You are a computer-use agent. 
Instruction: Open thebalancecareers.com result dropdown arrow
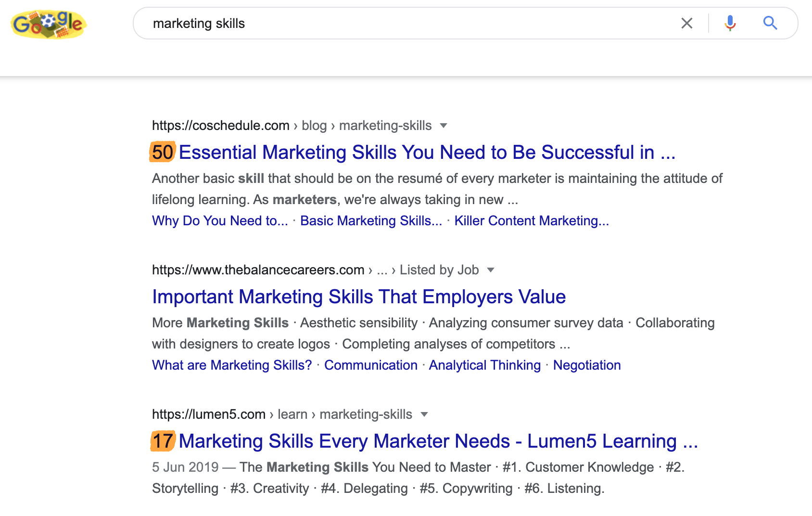pos(490,270)
